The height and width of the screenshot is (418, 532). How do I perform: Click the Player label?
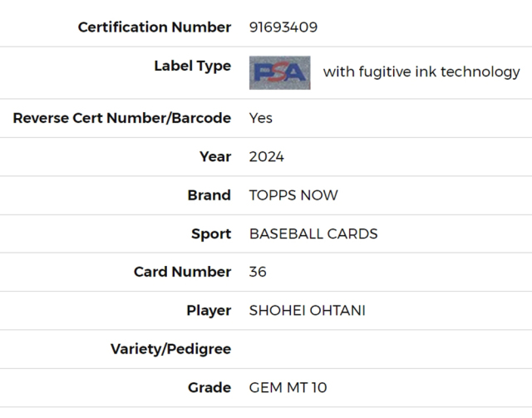tap(209, 311)
